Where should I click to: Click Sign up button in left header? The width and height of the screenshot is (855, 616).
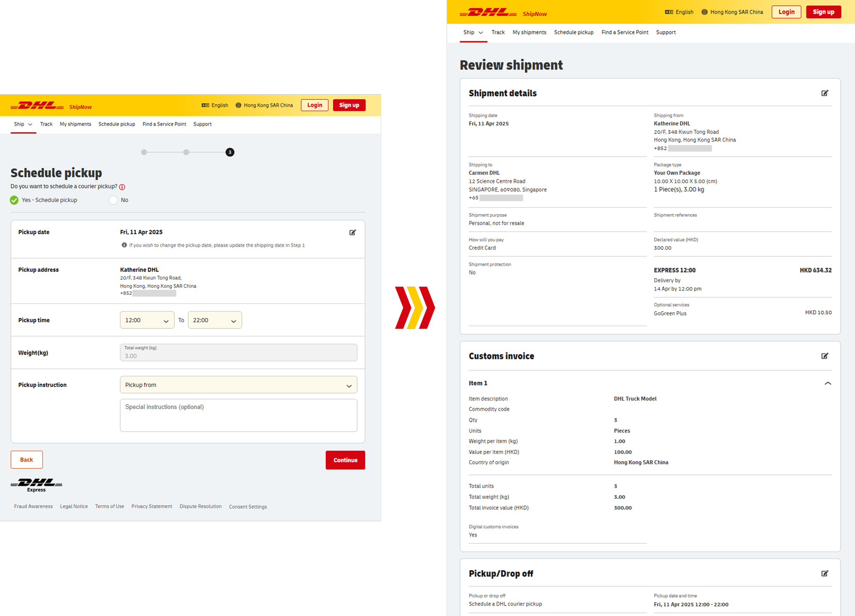349,105
